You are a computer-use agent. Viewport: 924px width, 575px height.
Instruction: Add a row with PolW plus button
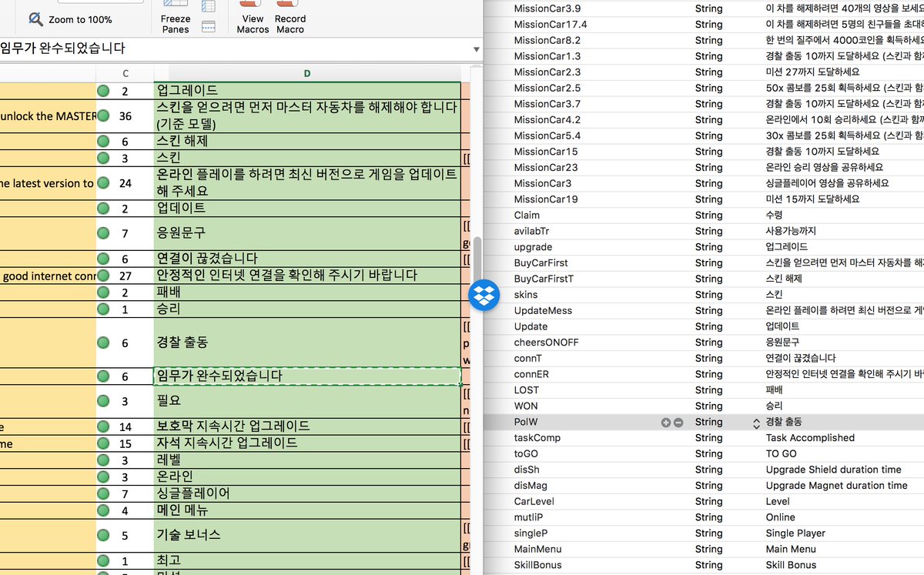[x=665, y=422]
